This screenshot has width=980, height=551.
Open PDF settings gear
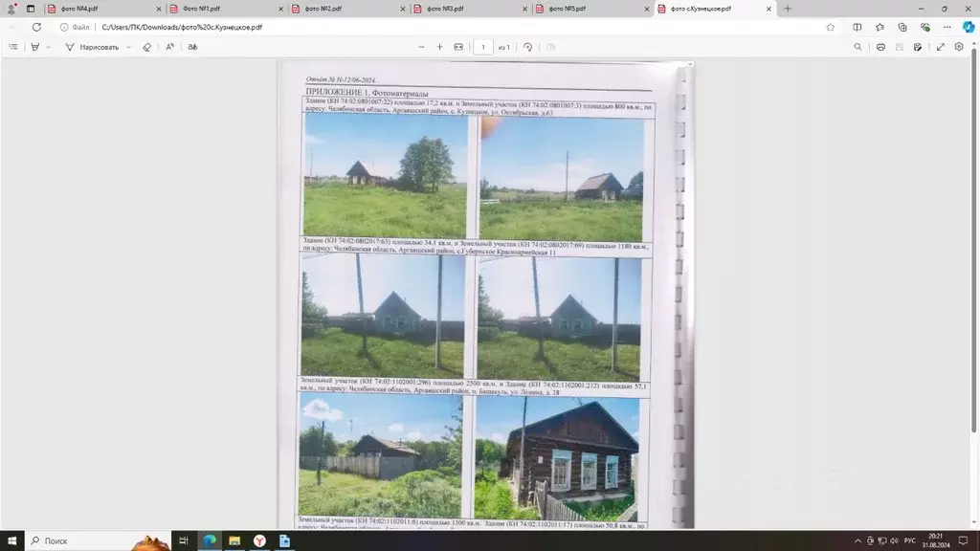pos(959,47)
